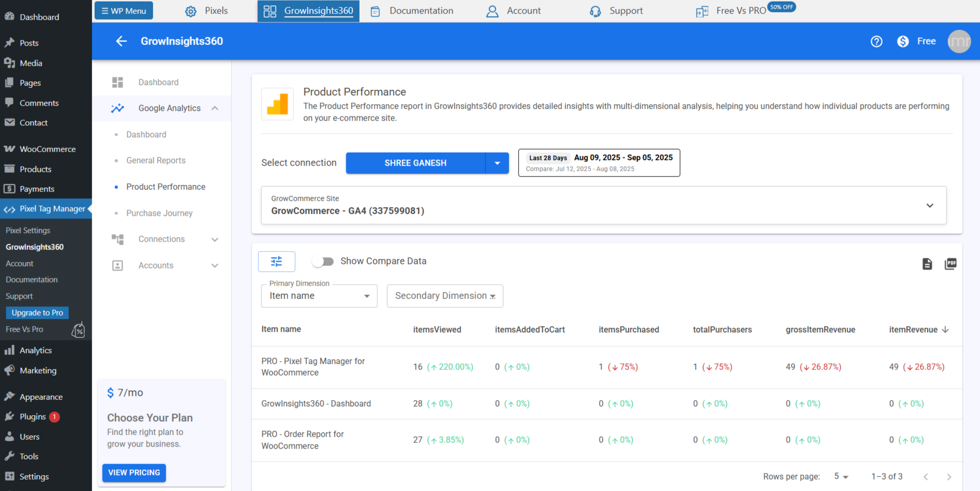This screenshot has height=491, width=980.
Task: Click the Upgrade to Pro button
Action: (37, 313)
